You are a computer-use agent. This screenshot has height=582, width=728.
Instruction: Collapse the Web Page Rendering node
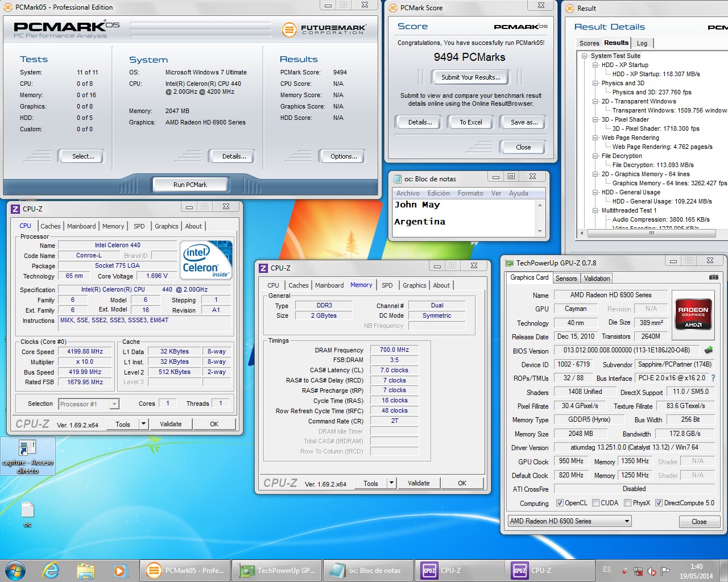[595, 138]
